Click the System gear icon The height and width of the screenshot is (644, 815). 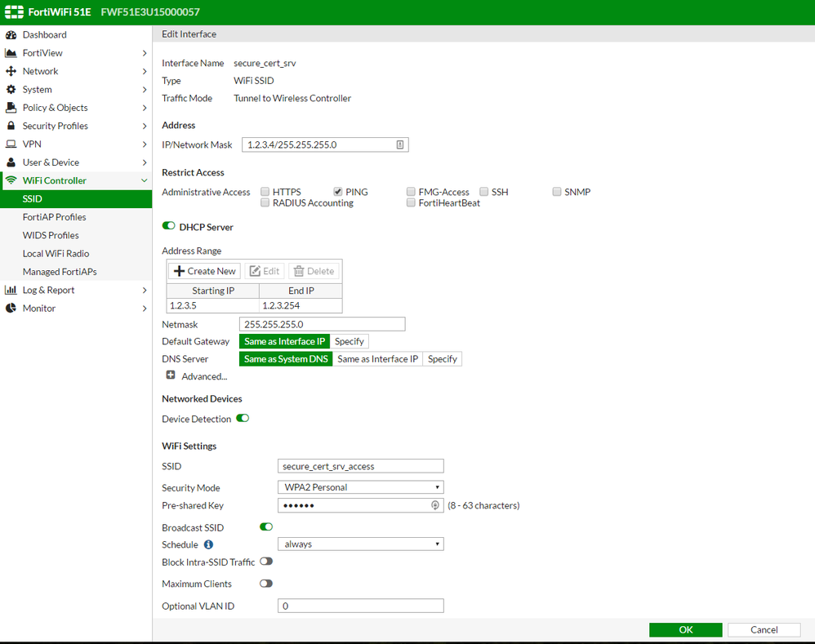click(11, 90)
